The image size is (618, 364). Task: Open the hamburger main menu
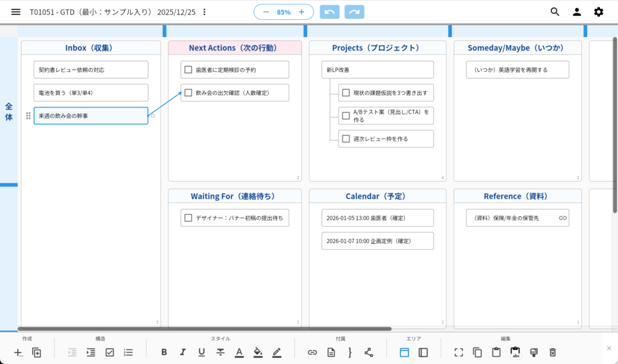click(x=16, y=12)
